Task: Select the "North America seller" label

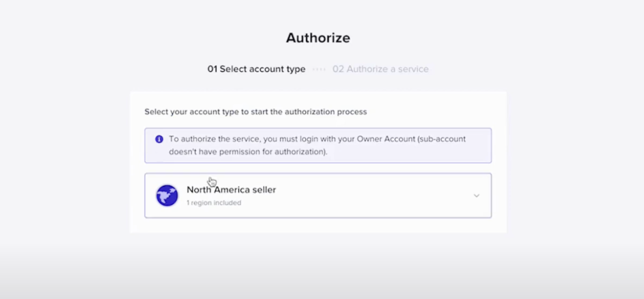Action: point(231,190)
